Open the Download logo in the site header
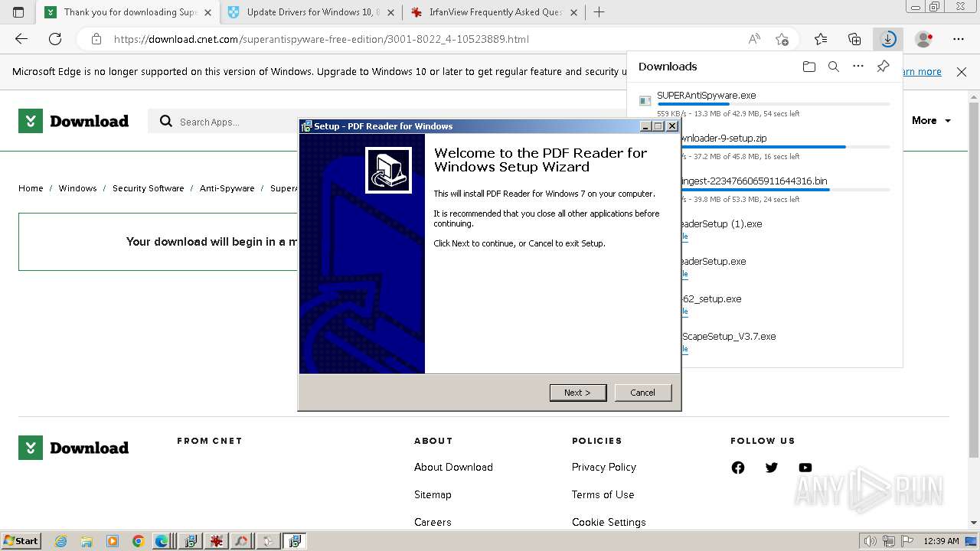The height and width of the screenshot is (551, 980). pyautogui.click(x=73, y=121)
